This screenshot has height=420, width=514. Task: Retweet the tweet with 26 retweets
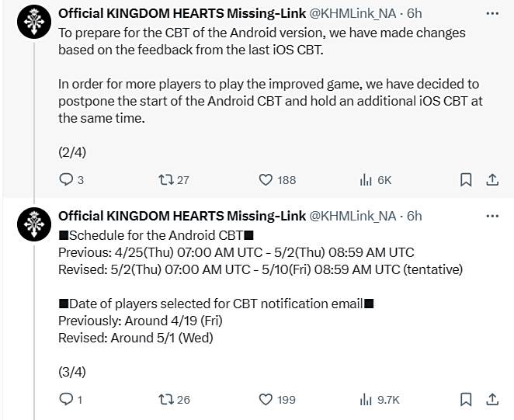click(x=174, y=399)
